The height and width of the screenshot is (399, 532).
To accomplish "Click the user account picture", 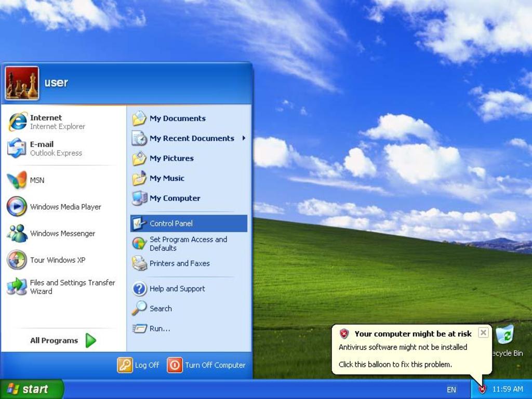I will 22,82.
